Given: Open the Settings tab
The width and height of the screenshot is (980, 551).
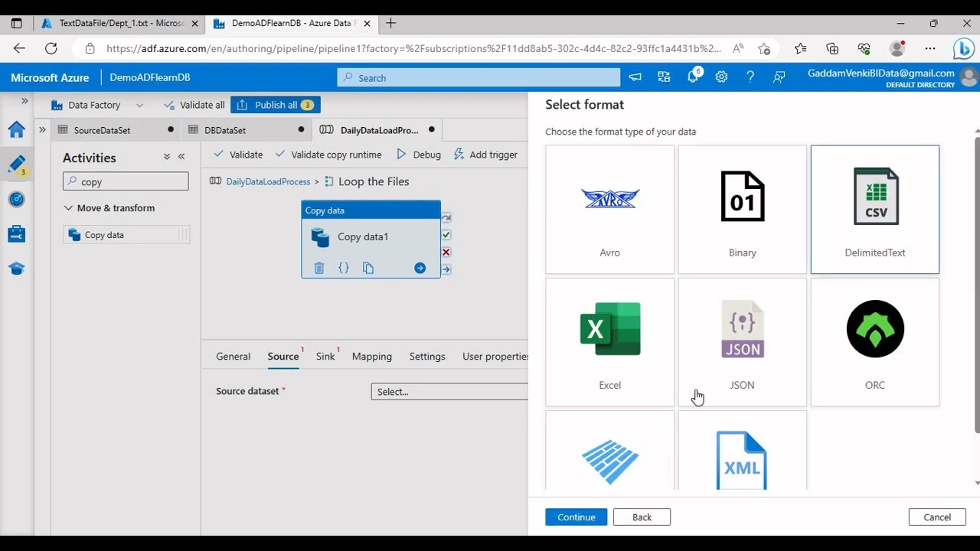Looking at the screenshot, I should point(426,357).
